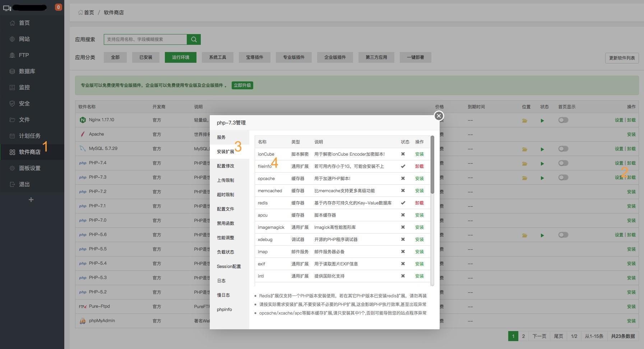This screenshot has height=349, width=644.
Task: Uninstall the fileinfo extension
Action: 420,166
